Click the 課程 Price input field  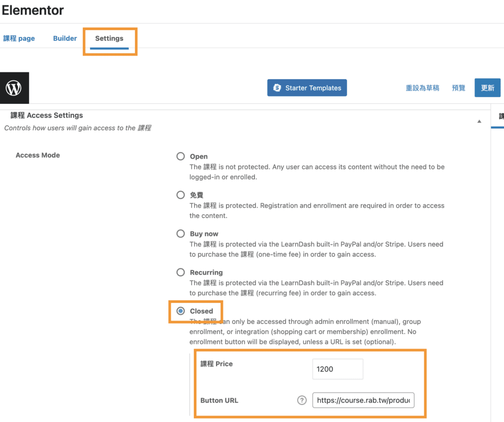(x=338, y=369)
